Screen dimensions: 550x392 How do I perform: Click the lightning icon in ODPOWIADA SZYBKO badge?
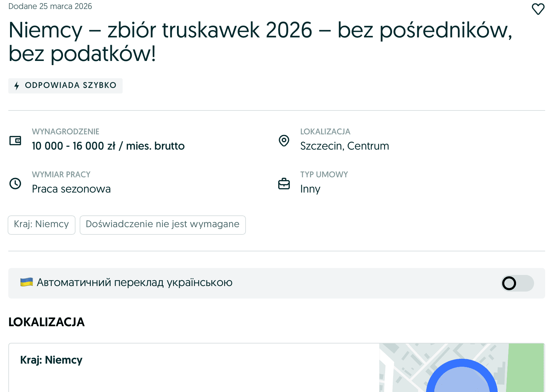[x=16, y=86]
